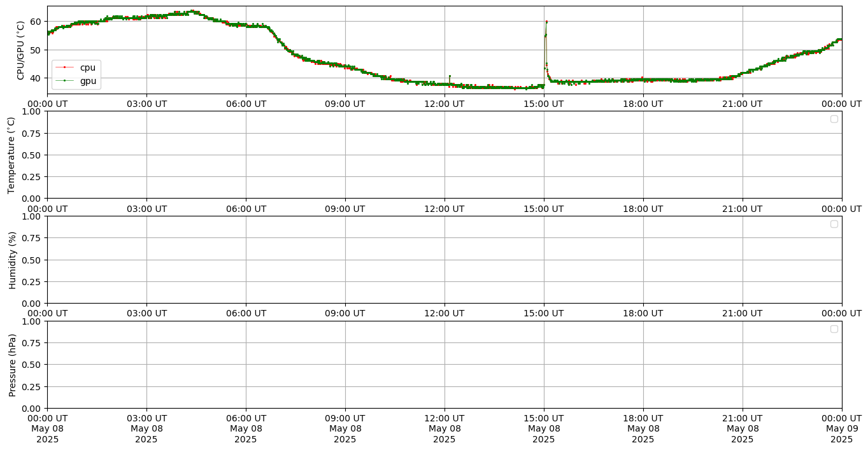The width and height of the screenshot is (868, 450).
Task: Click '06:00 UT' tick under the Temperature plot
Action: [x=246, y=208]
